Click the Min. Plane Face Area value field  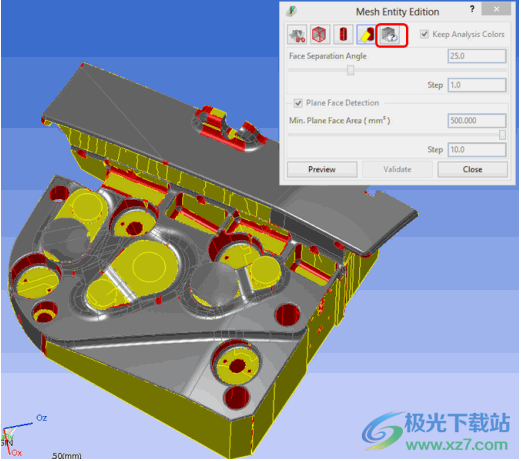click(477, 121)
